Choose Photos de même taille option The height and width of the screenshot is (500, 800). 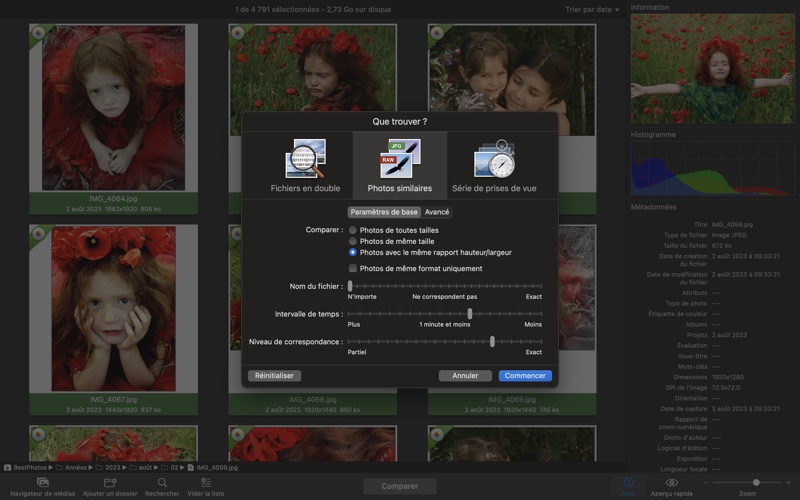tap(353, 241)
